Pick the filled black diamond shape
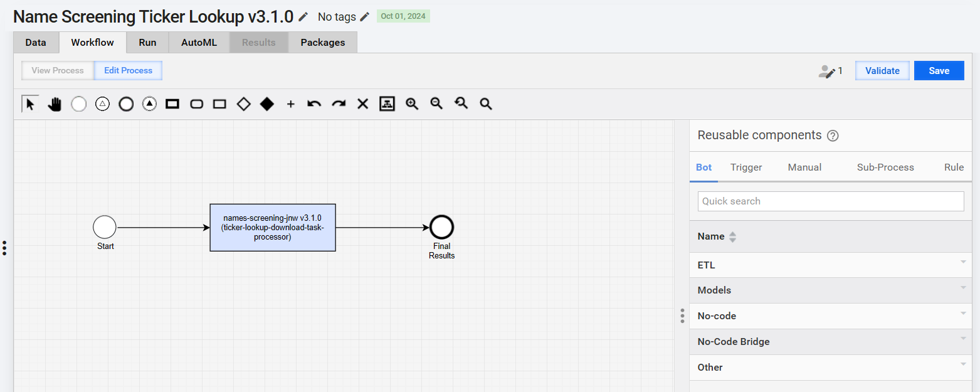The width and height of the screenshot is (980, 392). (x=267, y=104)
